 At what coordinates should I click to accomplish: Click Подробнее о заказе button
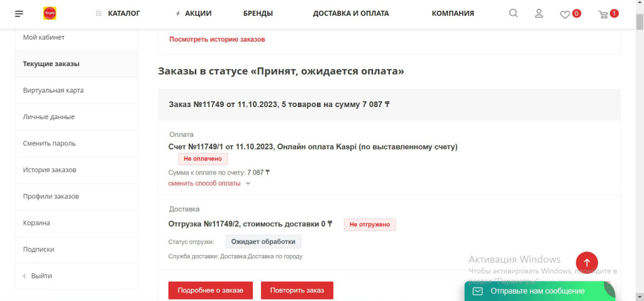tap(211, 290)
